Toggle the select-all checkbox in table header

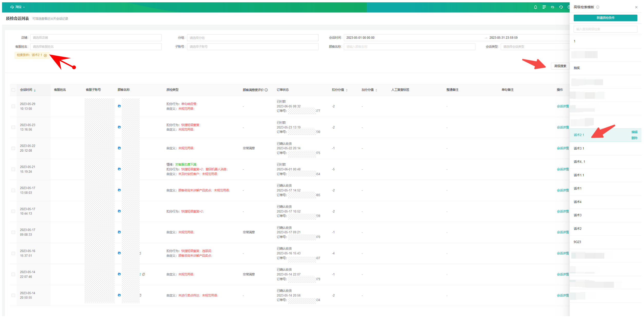[13, 90]
